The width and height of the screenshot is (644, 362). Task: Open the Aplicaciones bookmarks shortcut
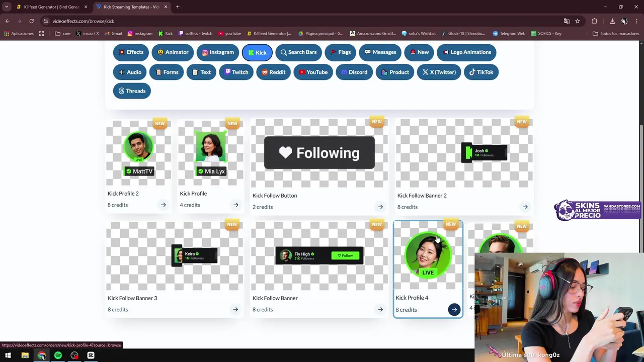pos(19,34)
